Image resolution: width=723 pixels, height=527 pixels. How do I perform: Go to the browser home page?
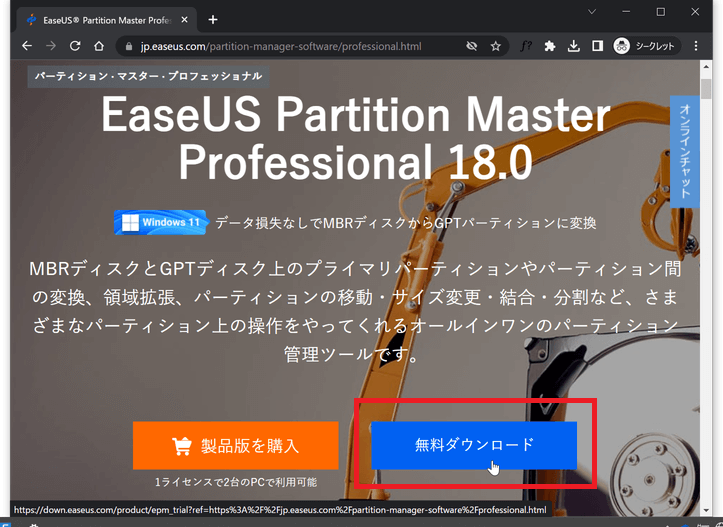coord(99,46)
